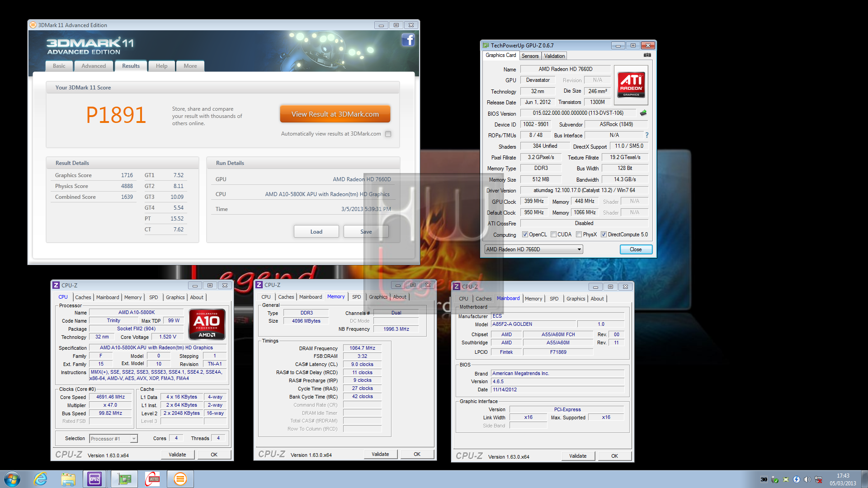Viewport: 868px width, 488px height.
Task: Click the Safely Remove Hardware tray icon
Action: point(775,479)
